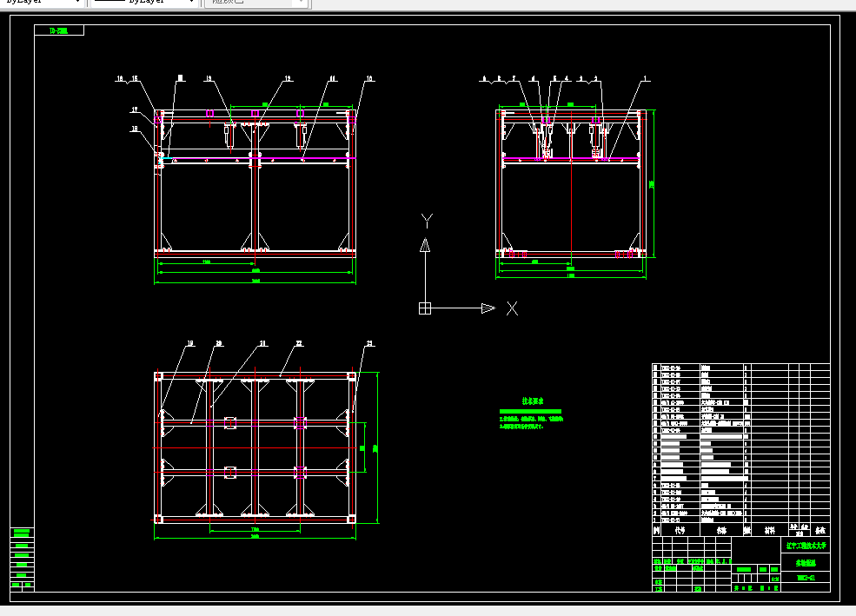Select balloon number 23 above plan view

pyautogui.click(x=369, y=343)
